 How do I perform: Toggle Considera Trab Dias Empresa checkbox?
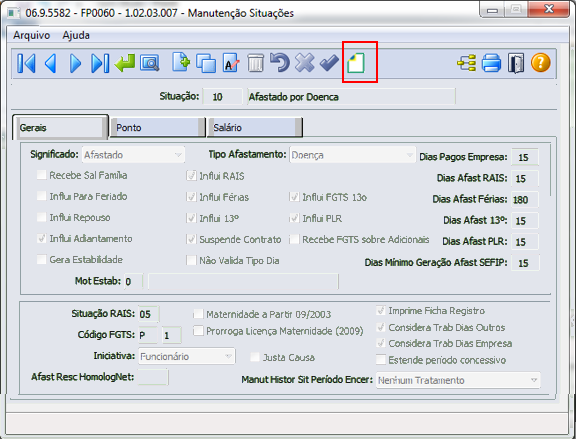pos(381,343)
